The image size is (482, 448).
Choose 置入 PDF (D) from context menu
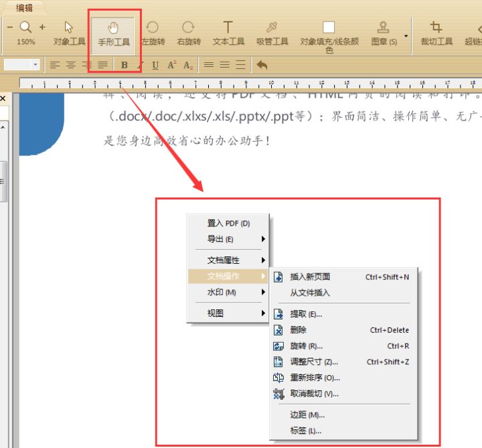click(228, 223)
